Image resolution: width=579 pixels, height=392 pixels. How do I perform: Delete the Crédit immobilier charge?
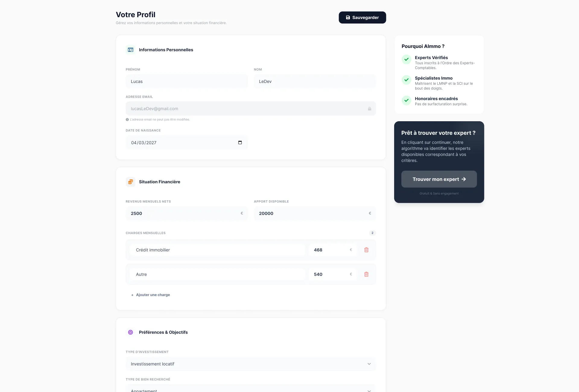pos(366,250)
